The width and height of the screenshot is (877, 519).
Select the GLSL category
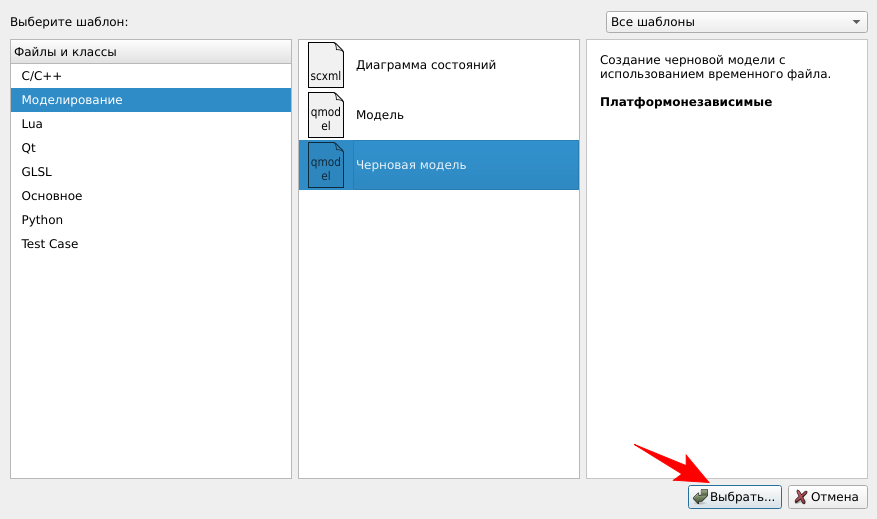pyautogui.click(x=36, y=172)
